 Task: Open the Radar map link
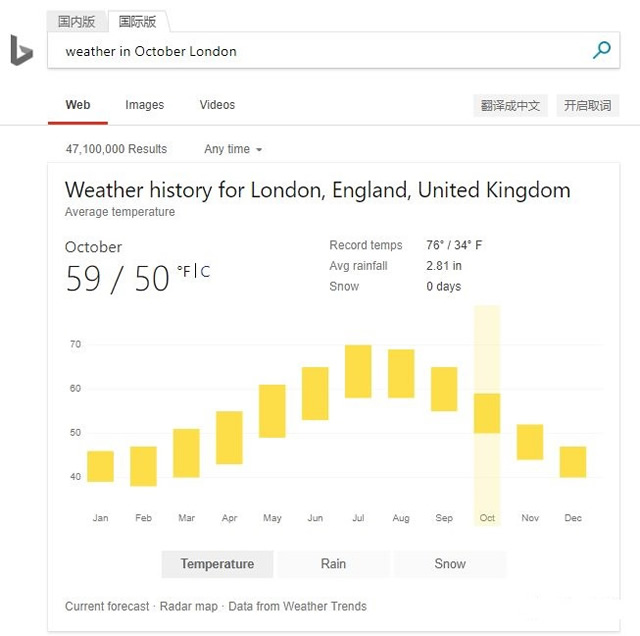189,606
